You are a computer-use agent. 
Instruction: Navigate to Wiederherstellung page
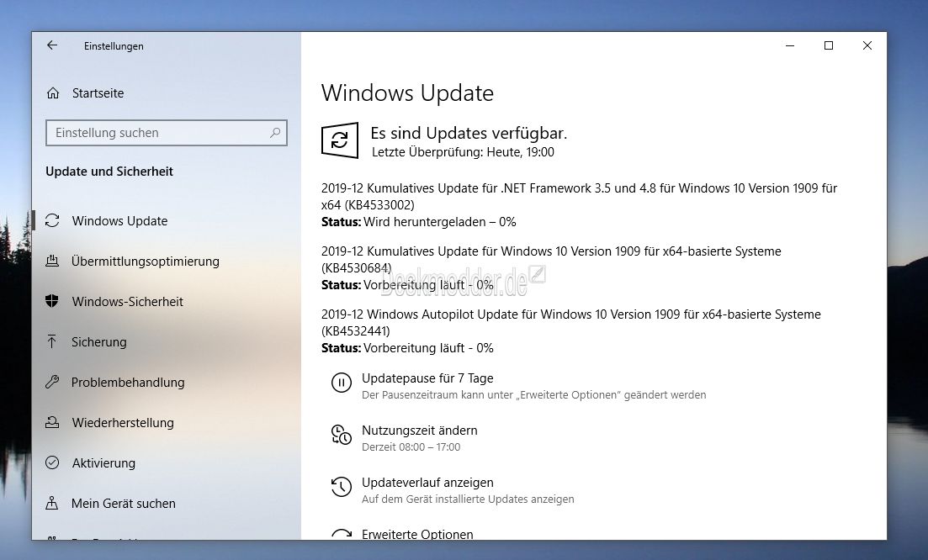pyautogui.click(x=123, y=423)
